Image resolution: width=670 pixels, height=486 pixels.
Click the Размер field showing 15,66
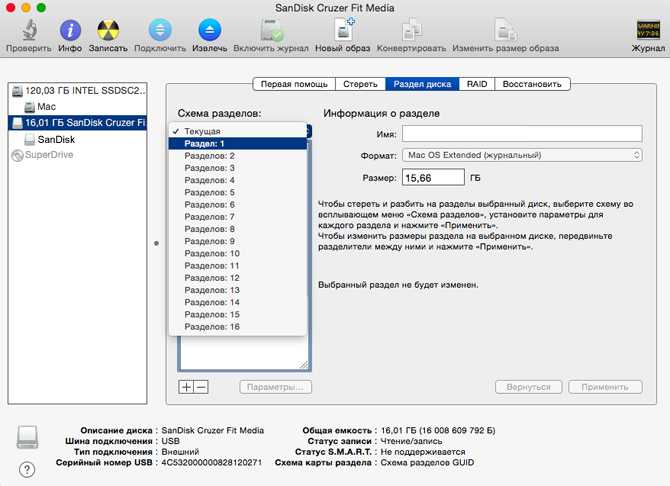click(x=433, y=177)
